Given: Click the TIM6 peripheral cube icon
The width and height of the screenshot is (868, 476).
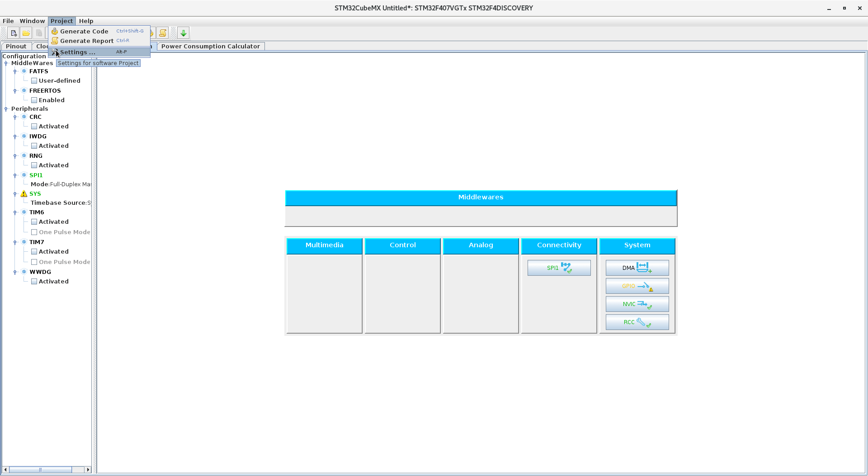Looking at the screenshot, I should tap(24, 212).
